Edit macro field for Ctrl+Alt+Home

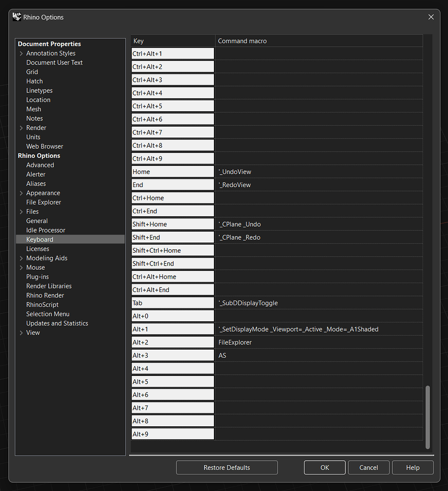pyautogui.click(x=319, y=277)
